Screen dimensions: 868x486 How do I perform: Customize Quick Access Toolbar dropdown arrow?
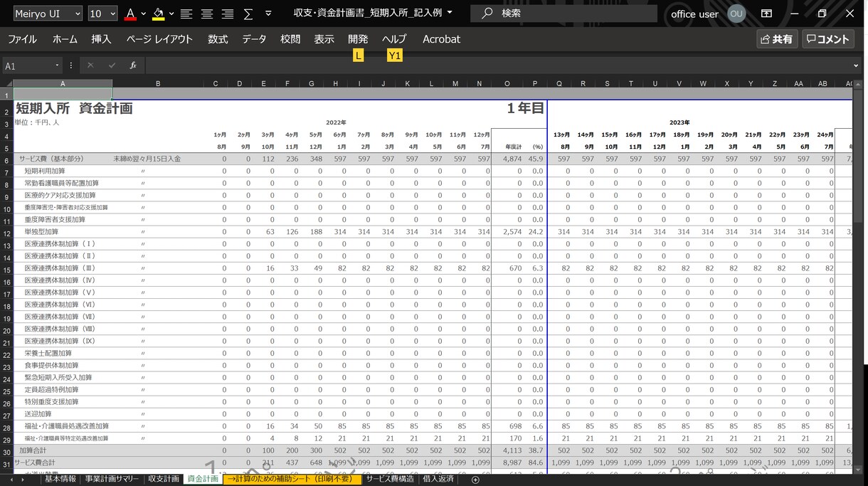point(268,14)
